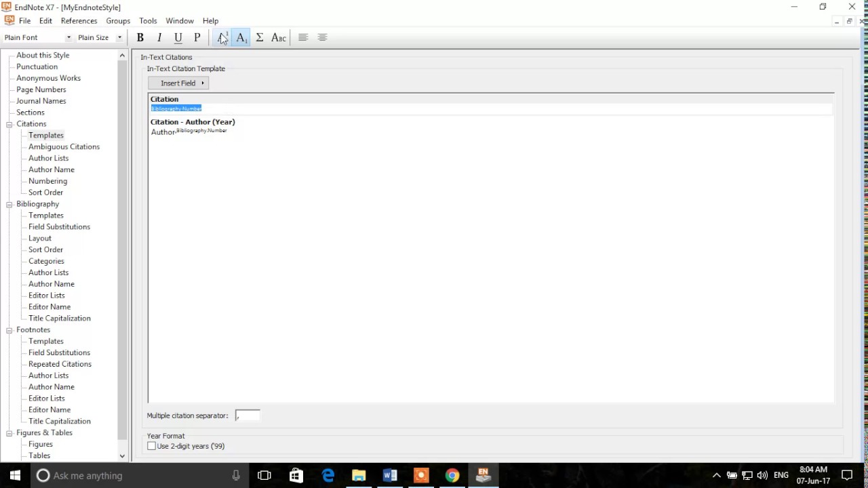868x488 pixels.
Task: Select About this Style
Action: pyautogui.click(x=43, y=55)
